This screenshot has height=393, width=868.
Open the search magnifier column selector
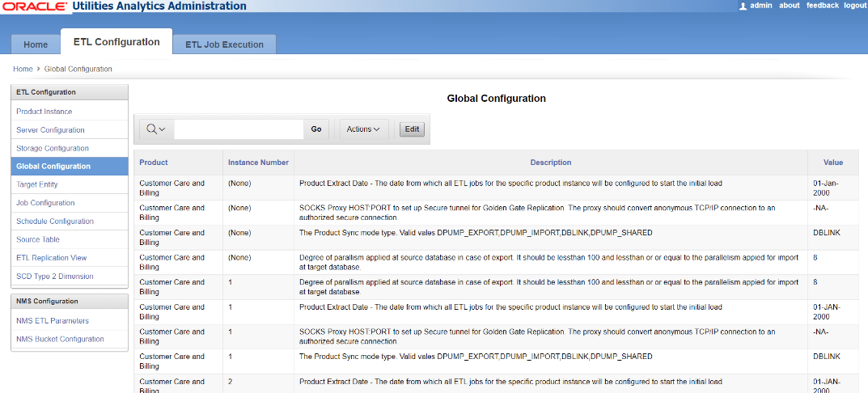click(156, 129)
